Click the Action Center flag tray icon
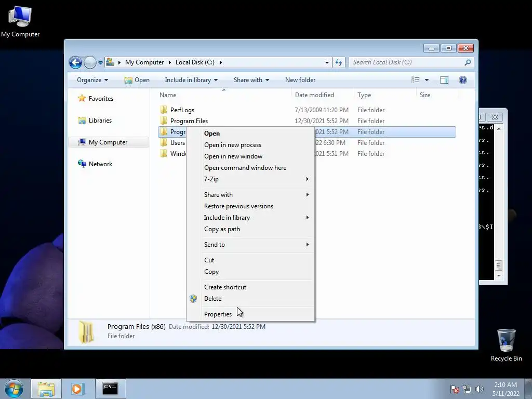Screen dimensions: 532x399 [455, 389]
